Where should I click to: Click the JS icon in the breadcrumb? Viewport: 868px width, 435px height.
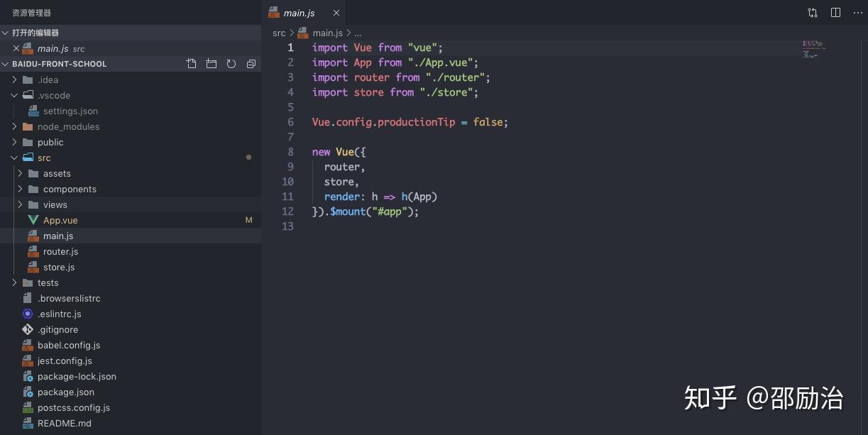coord(303,33)
